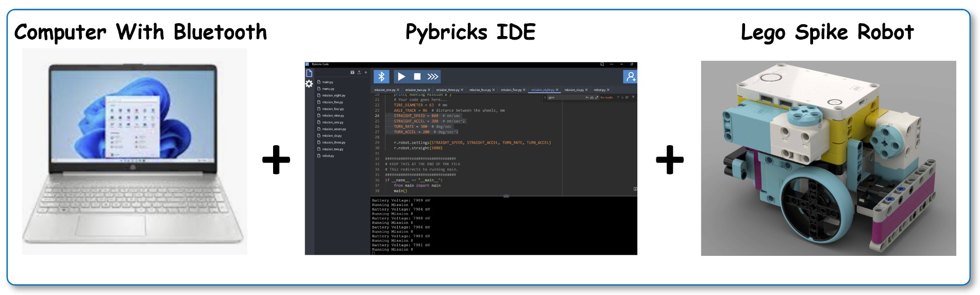
Task: Expand the replace toggle chevron in find widget
Action: coord(545,97)
